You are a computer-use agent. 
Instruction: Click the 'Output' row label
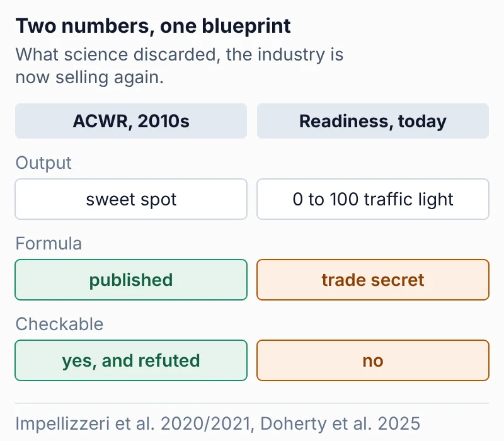pos(43,163)
